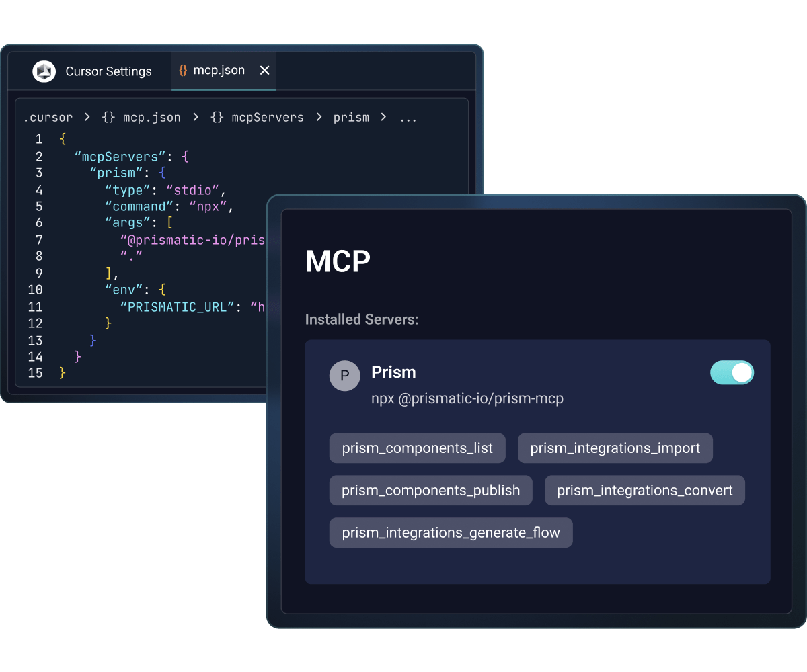
Task: Click the "env" key on line 10
Action: (x=124, y=290)
